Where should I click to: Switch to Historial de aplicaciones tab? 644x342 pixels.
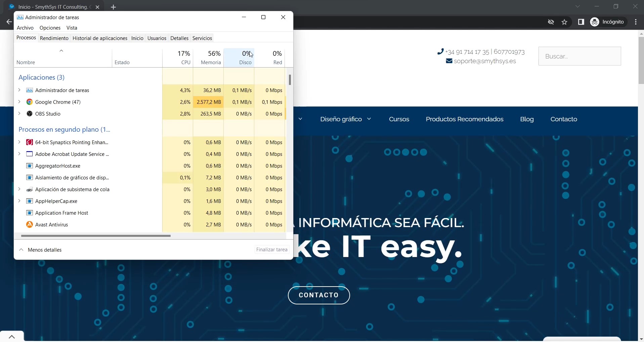(100, 38)
